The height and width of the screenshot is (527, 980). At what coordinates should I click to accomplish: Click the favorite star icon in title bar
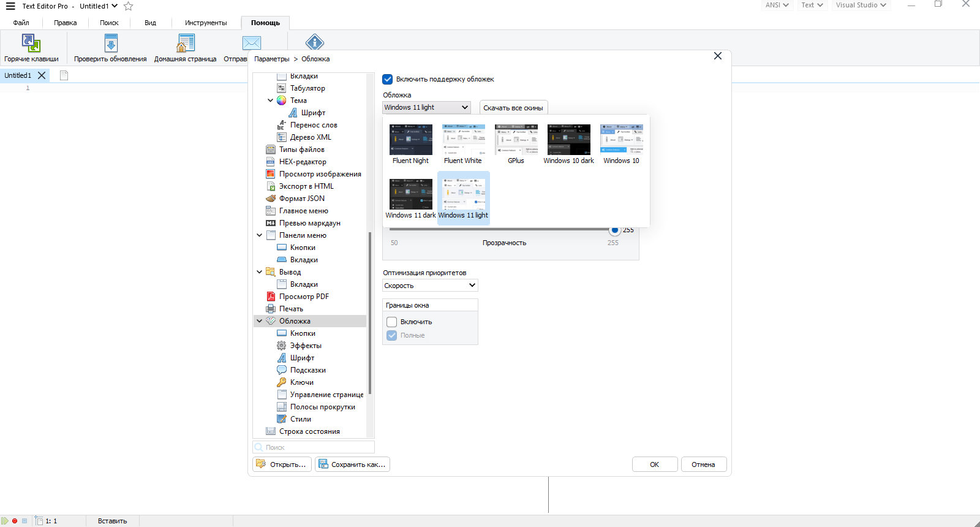pyautogui.click(x=128, y=6)
